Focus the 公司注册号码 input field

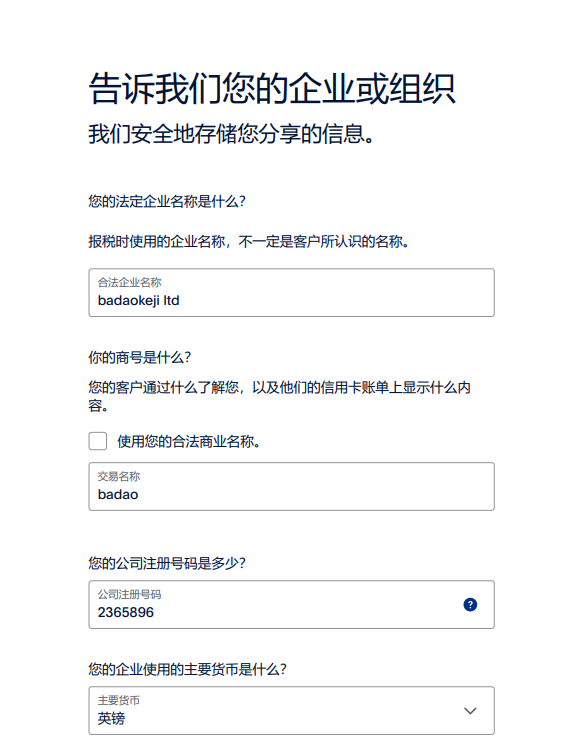click(x=291, y=605)
